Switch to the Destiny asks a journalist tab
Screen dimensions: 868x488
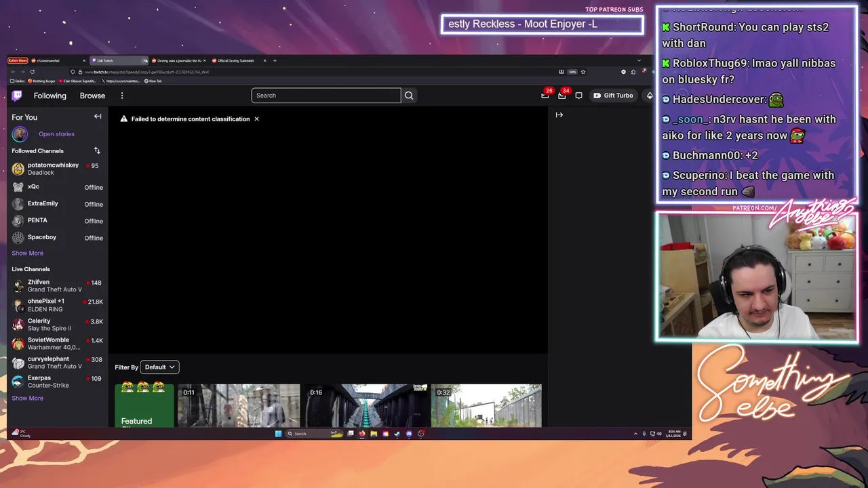click(179, 60)
